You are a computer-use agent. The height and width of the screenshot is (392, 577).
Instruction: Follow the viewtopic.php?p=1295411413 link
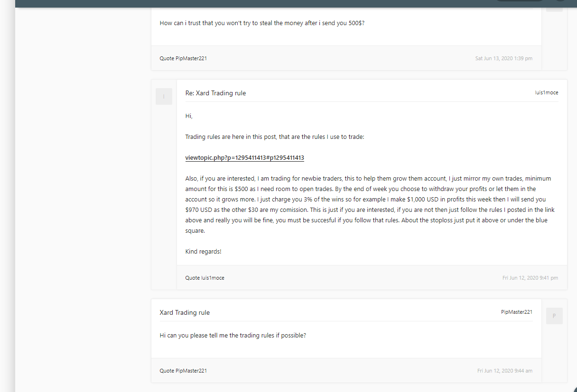pos(244,158)
